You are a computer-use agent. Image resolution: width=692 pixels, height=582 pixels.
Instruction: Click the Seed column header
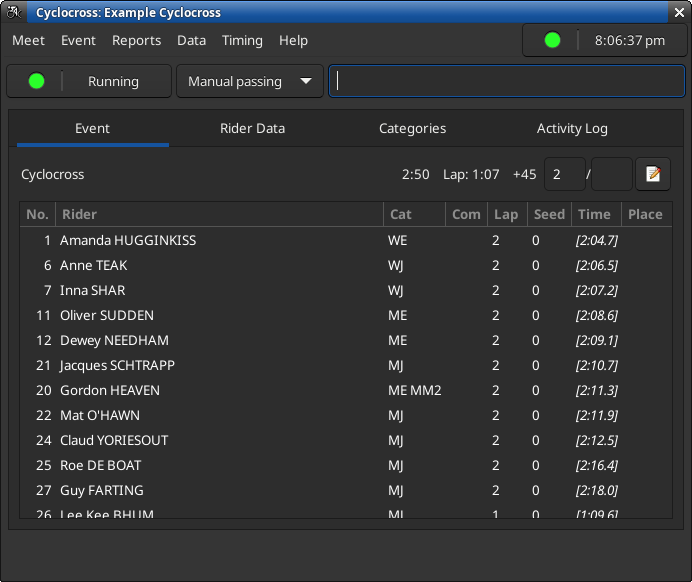pyautogui.click(x=549, y=214)
